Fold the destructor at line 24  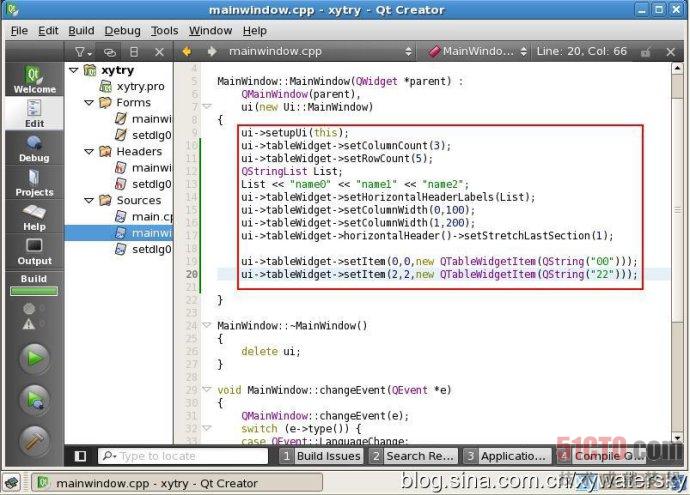207,325
